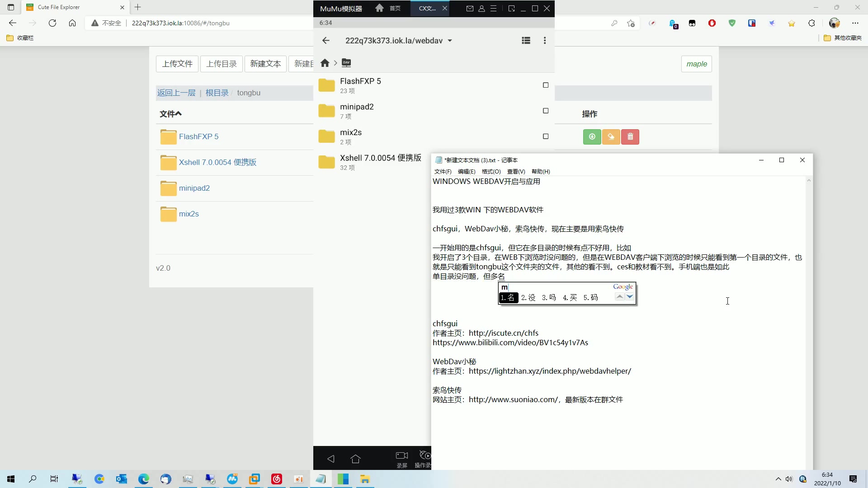868x488 pixels.
Task: Open File Explorer from taskbar
Action: point(365,479)
